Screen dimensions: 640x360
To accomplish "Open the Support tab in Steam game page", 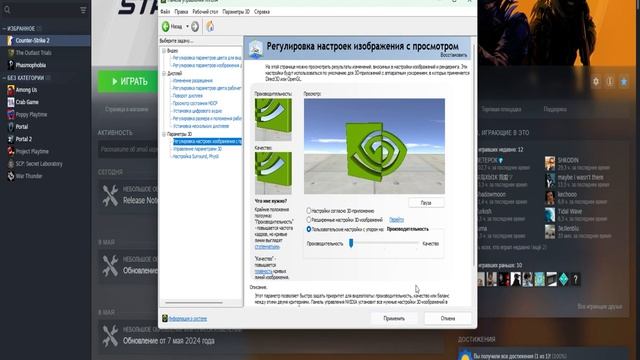I will [x=555, y=109].
